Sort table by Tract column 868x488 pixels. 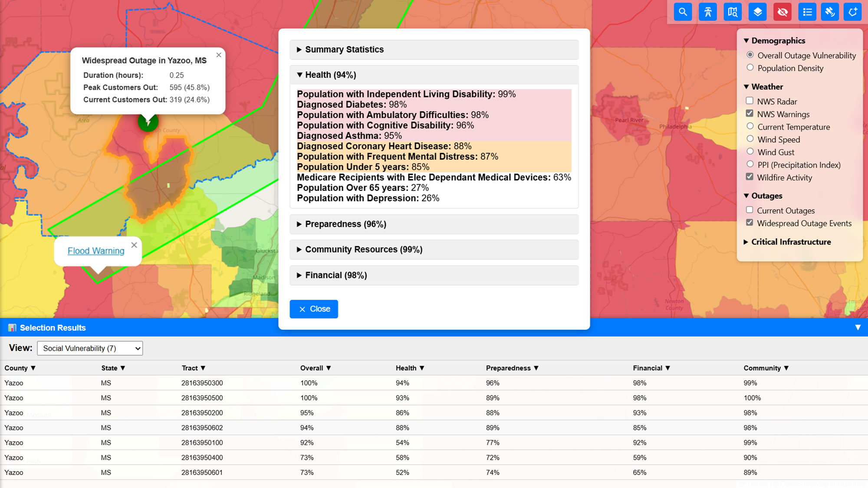tap(194, 368)
